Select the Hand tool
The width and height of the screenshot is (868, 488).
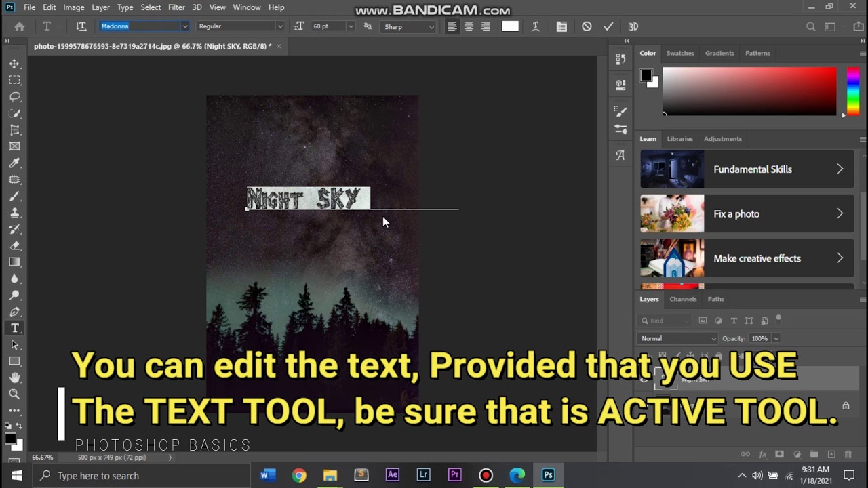[x=14, y=378]
